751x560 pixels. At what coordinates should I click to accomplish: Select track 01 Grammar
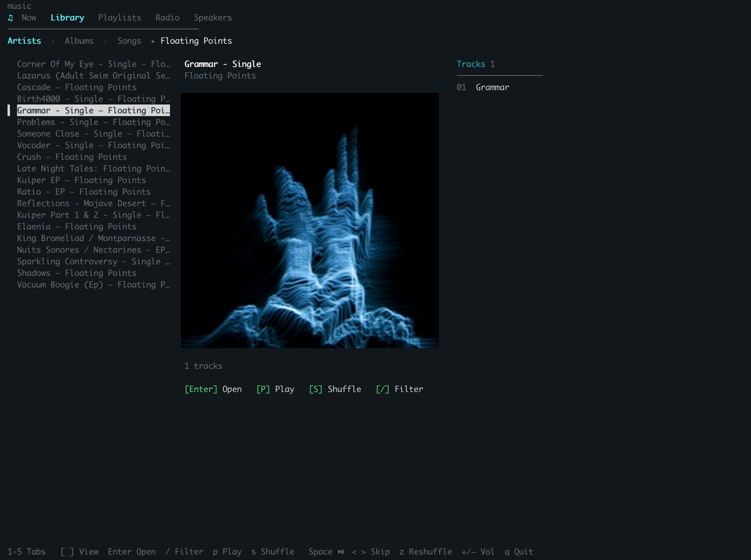pos(483,87)
